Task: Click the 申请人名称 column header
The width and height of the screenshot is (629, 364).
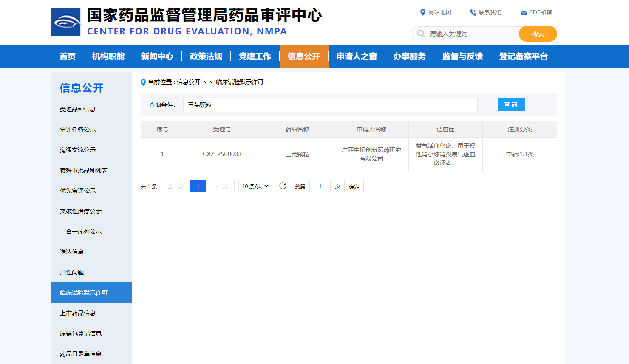Action: click(371, 129)
